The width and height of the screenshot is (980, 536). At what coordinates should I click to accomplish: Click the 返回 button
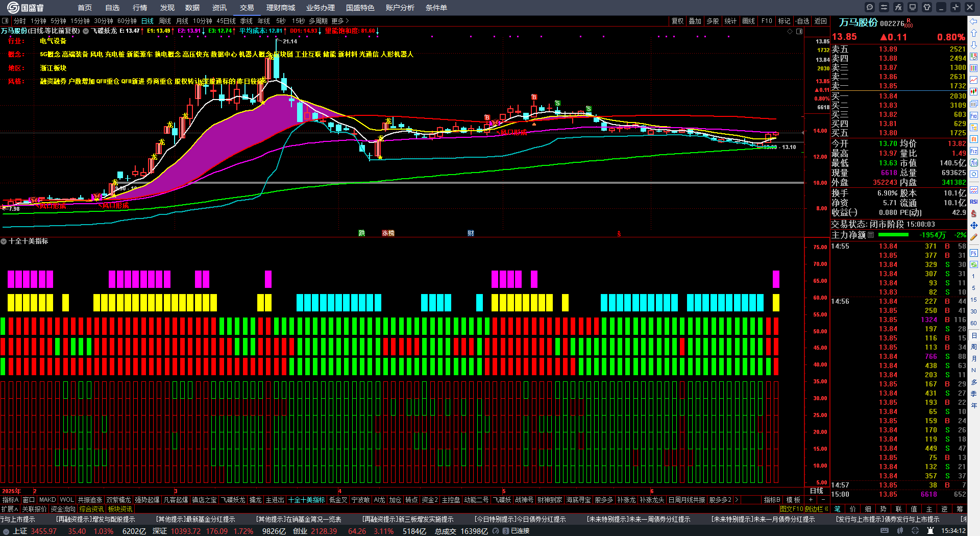point(821,21)
